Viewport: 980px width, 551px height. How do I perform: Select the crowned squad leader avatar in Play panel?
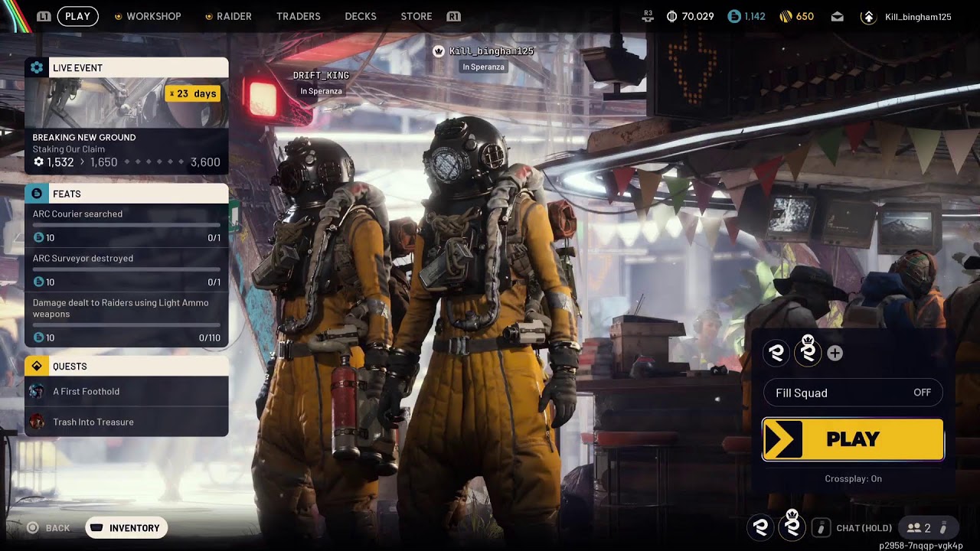point(808,351)
